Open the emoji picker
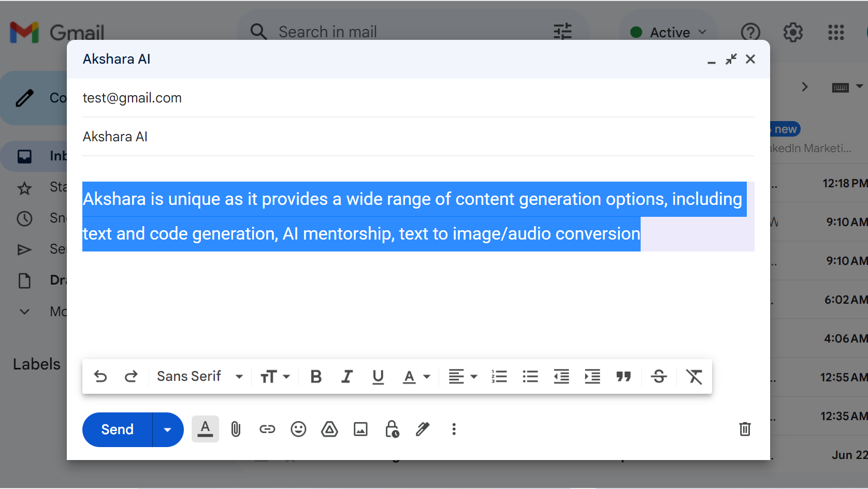 [x=298, y=429]
